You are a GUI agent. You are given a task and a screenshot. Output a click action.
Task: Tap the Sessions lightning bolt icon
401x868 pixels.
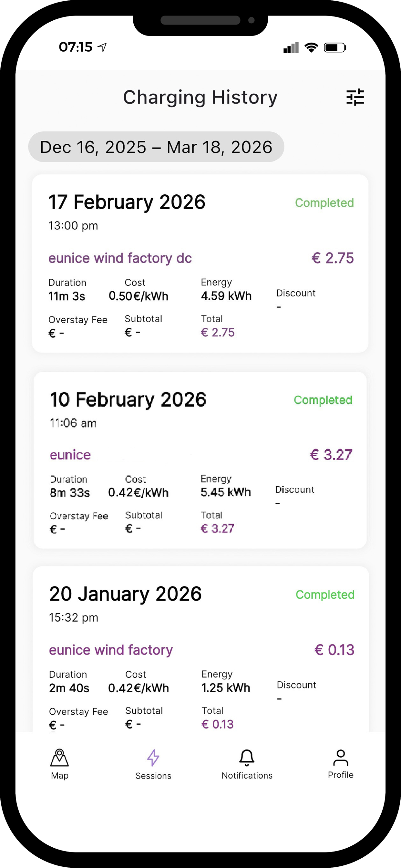(x=153, y=758)
